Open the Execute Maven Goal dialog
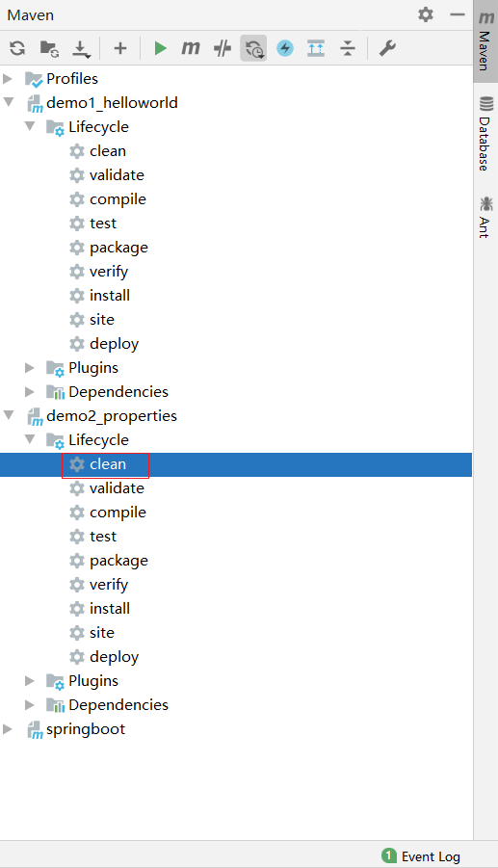498x868 pixels. tap(191, 48)
